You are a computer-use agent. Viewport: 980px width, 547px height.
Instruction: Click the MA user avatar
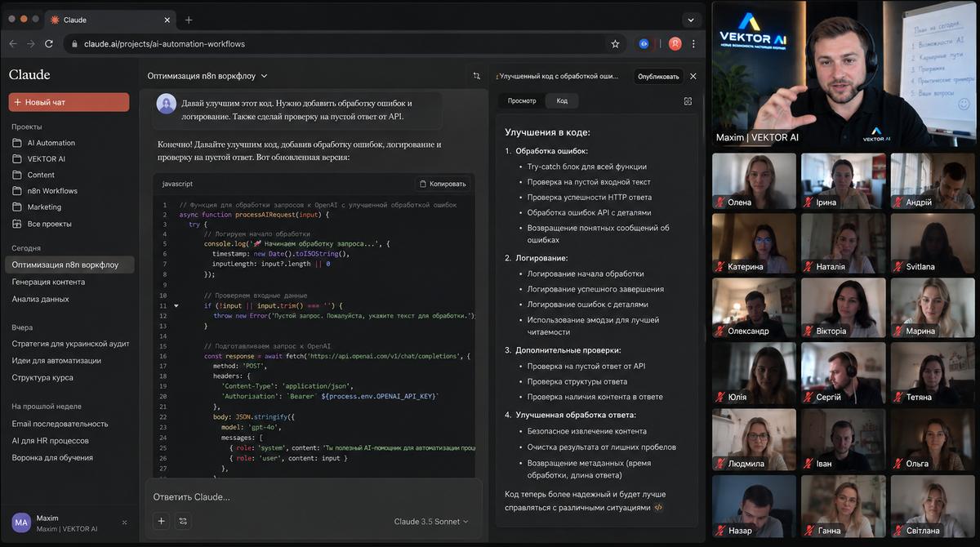click(x=21, y=523)
